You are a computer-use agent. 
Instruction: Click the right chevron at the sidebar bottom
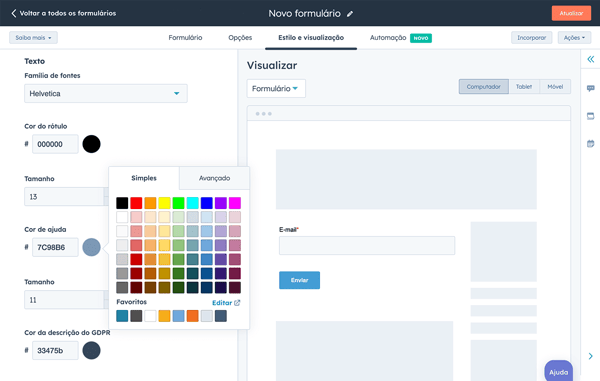pyautogui.click(x=590, y=356)
